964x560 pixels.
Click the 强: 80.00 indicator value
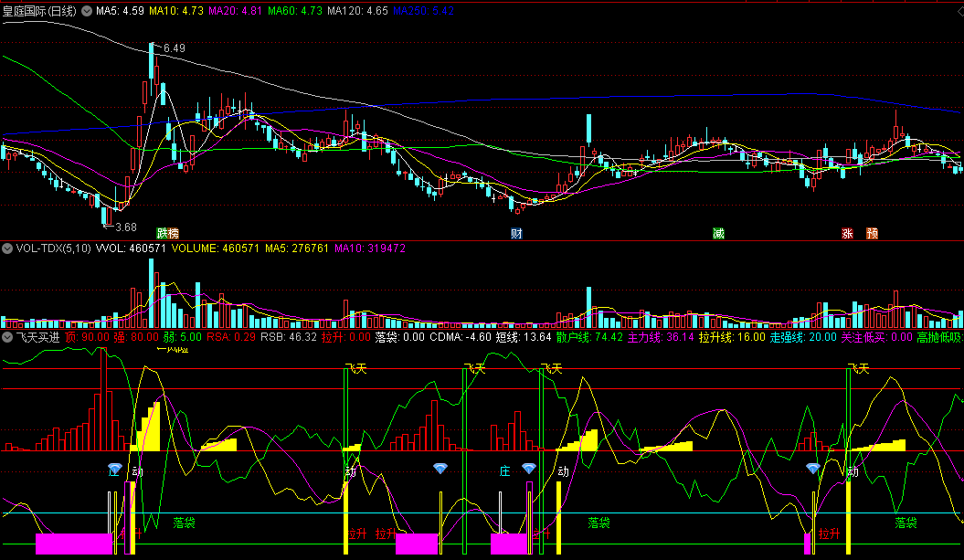click(136, 337)
